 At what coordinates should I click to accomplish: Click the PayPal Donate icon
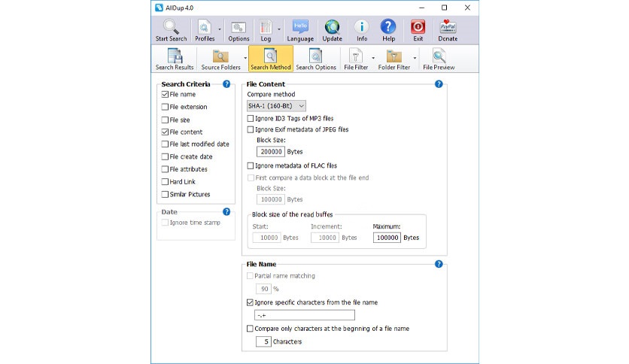448,28
